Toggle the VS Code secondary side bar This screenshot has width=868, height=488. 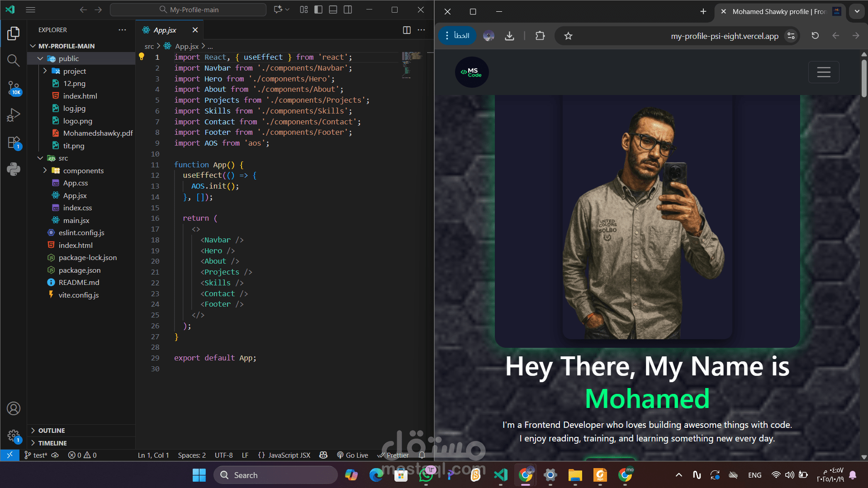[348, 9]
